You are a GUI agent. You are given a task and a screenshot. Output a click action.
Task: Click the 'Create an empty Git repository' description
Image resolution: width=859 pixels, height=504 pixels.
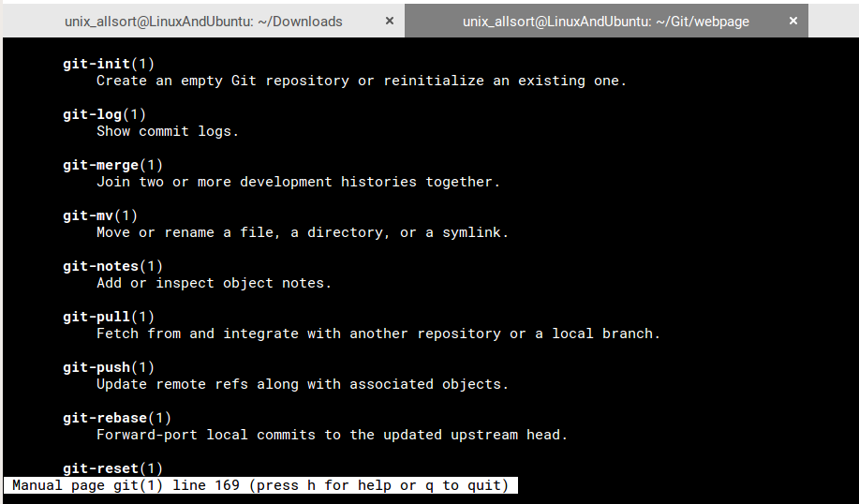(362, 81)
